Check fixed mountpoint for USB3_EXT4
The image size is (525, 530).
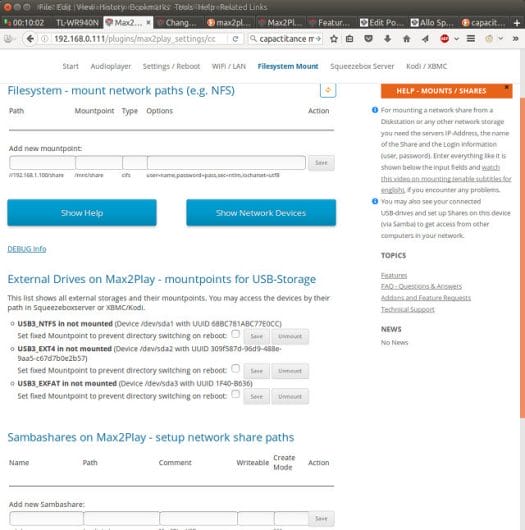click(236, 368)
